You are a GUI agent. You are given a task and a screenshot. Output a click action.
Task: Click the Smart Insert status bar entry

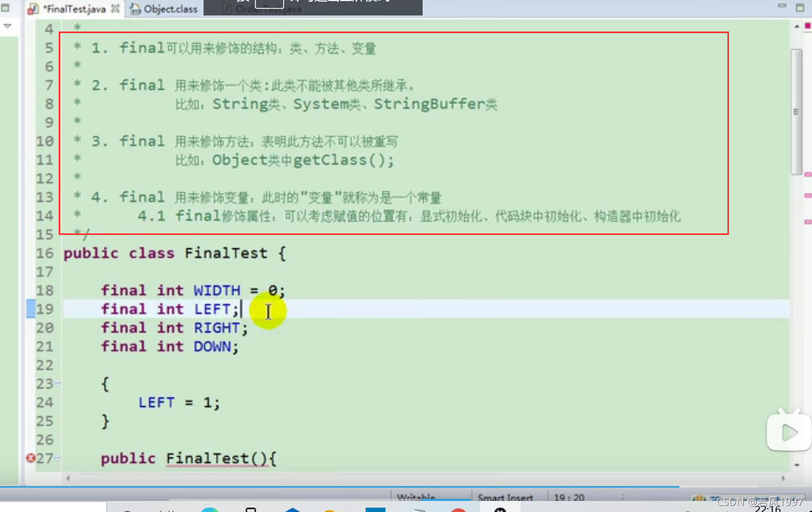point(505,498)
